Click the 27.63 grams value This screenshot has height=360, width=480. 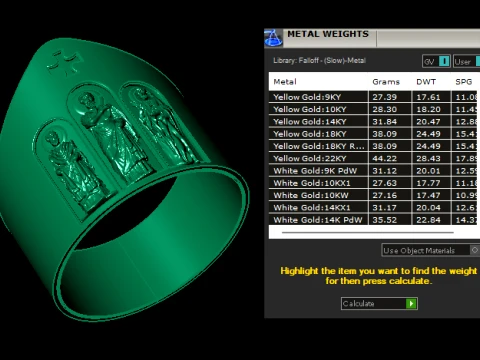384,183
